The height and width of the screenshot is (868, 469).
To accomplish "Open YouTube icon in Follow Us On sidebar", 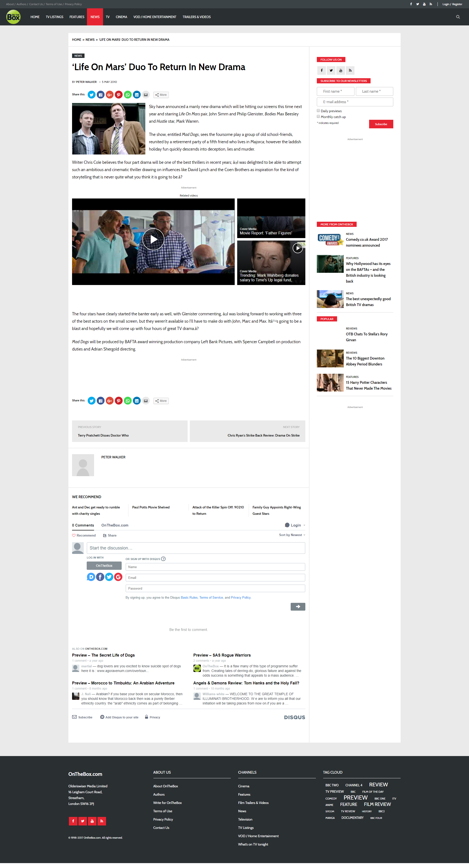I will point(340,70).
